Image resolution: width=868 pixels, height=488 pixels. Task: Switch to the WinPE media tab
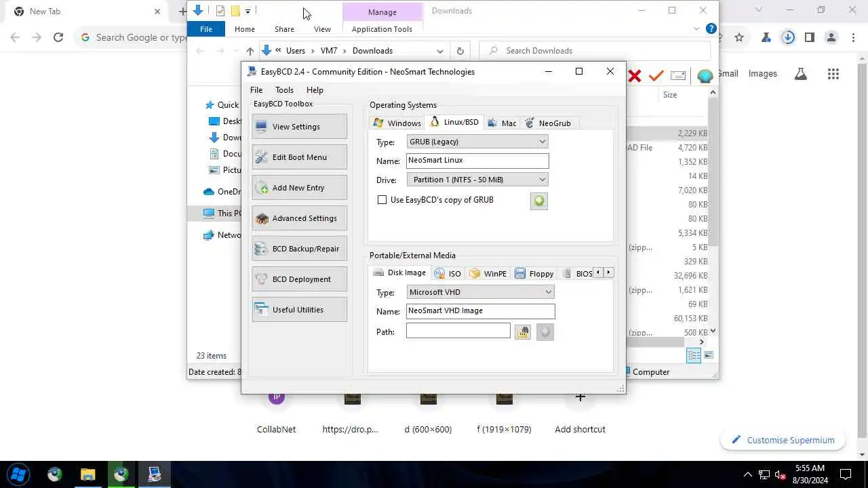[x=488, y=274]
